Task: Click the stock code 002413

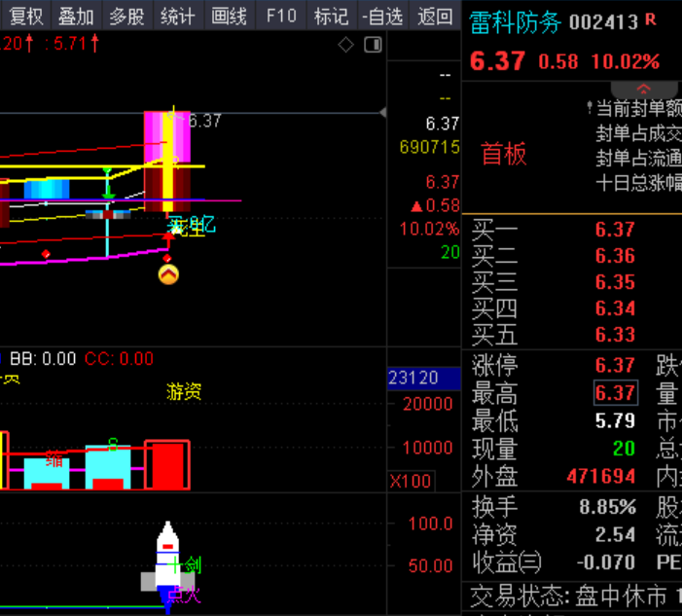Action: [x=603, y=22]
